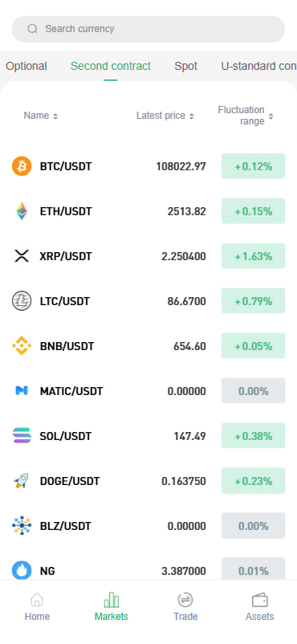Image resolution: width=297 pixels, height=644 pixels.
Task: Sort by Latest price arrows
Action: pos(191,116)
